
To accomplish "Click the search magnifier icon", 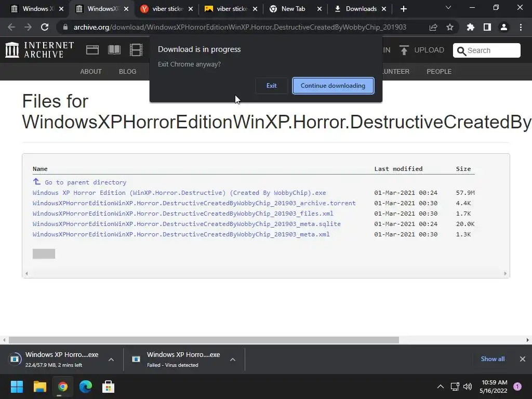I will (461, 51).
